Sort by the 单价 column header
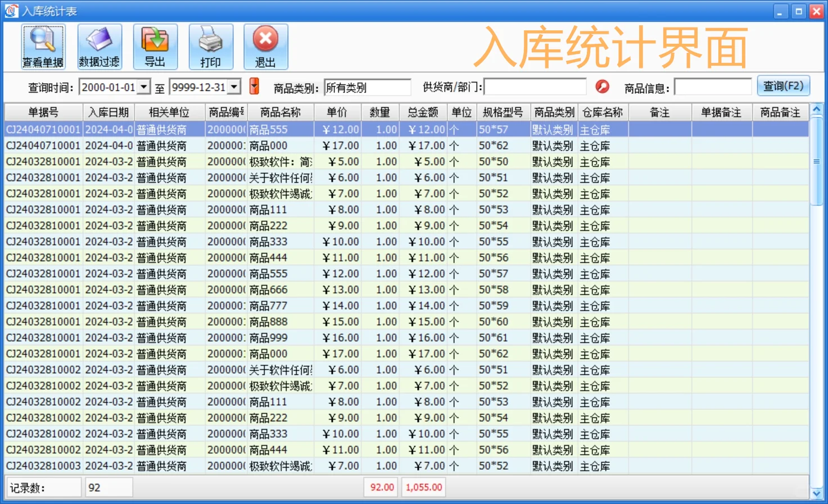The image size is (828, 504). coord(337,112)
